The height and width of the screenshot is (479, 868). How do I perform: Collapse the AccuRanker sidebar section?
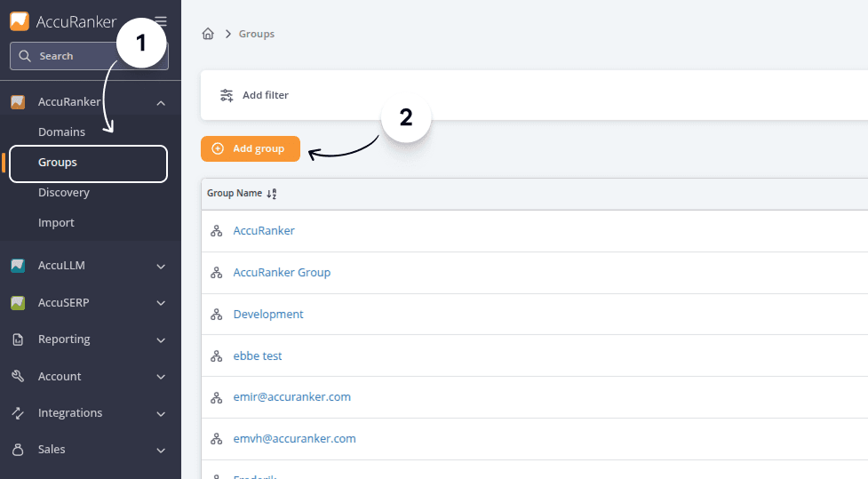[161, 103]
